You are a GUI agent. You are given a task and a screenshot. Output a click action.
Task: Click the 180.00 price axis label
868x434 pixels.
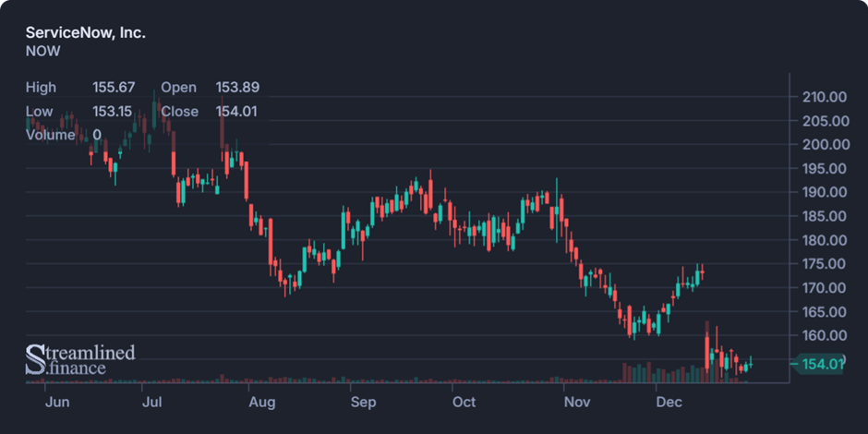826,240
